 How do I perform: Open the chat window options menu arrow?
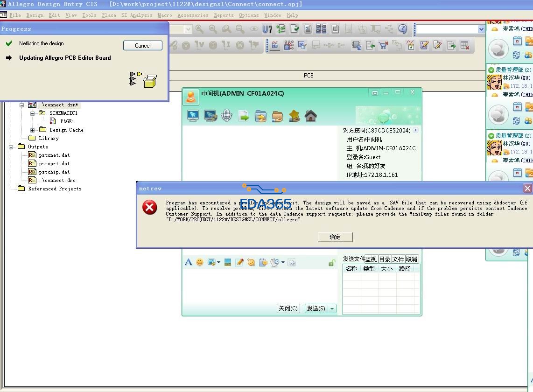click(375, 93)
